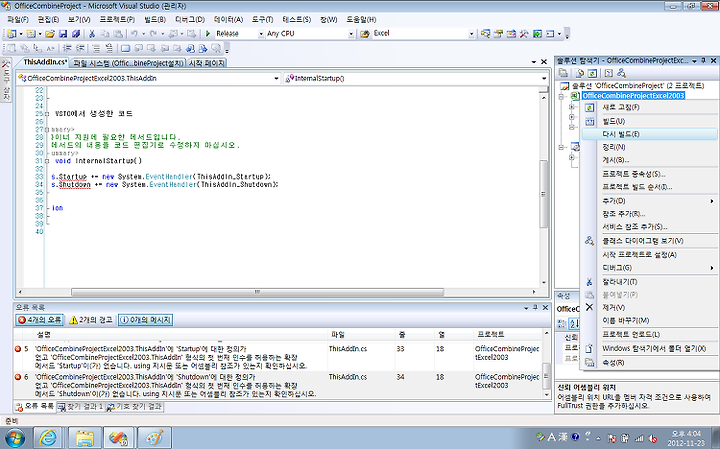This screenshot has width=720, height=449.
Task: Click the Cut scissors icon in toolbar
Action: (92, 34)
